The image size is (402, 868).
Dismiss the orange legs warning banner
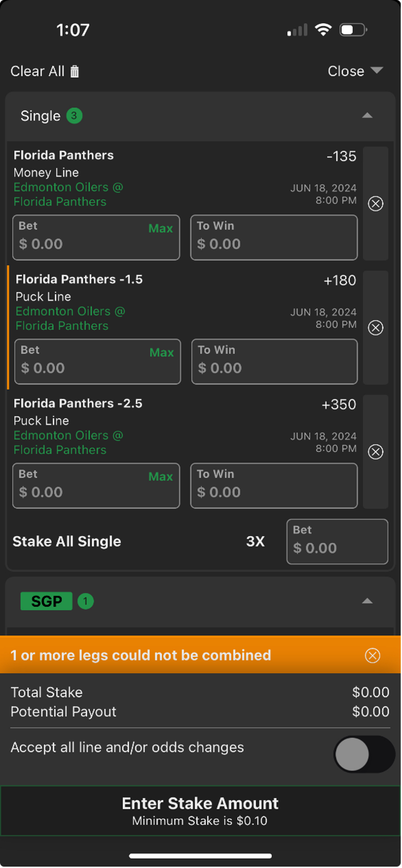tap(372, 656)
